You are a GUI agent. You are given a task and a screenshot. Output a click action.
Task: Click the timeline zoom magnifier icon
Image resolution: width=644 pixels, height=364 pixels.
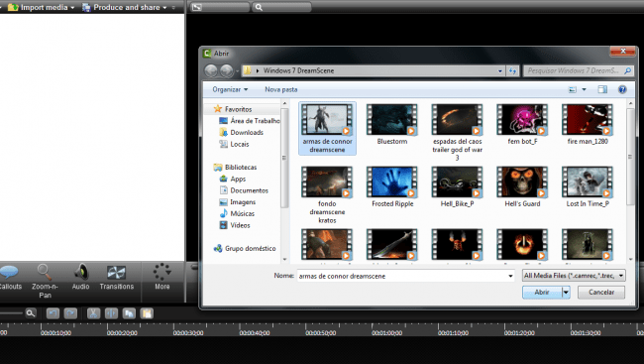[x=31, y=313]
